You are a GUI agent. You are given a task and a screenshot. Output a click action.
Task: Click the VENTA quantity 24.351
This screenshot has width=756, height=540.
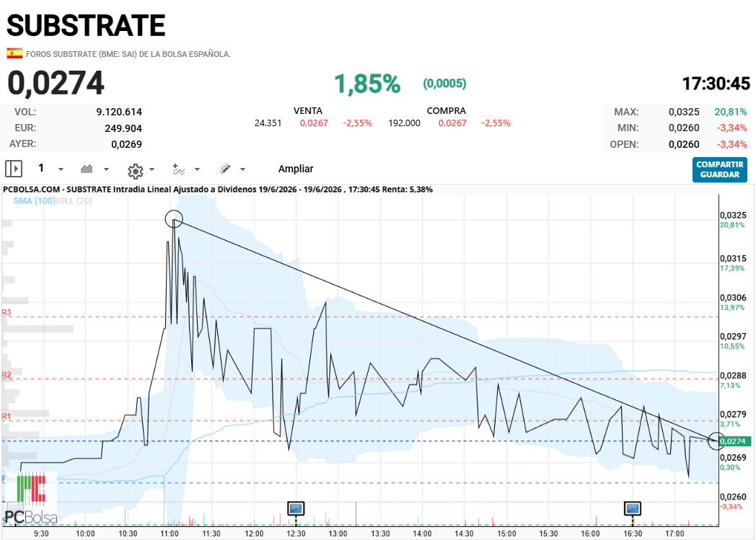(x=268, y=123)
